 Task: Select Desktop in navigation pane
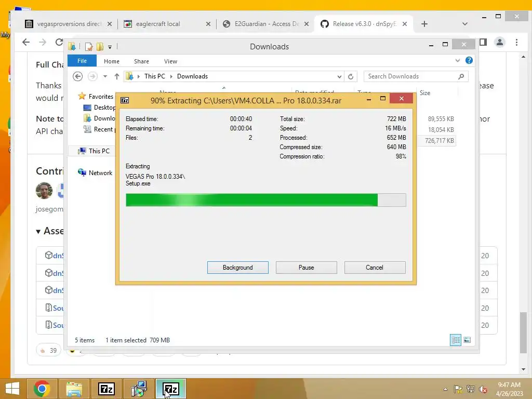[x=99, y=107]
